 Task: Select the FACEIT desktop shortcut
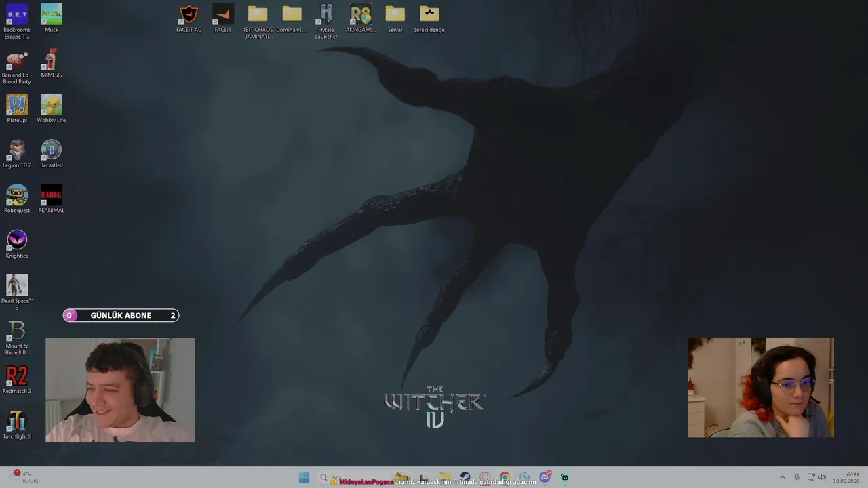223,18
